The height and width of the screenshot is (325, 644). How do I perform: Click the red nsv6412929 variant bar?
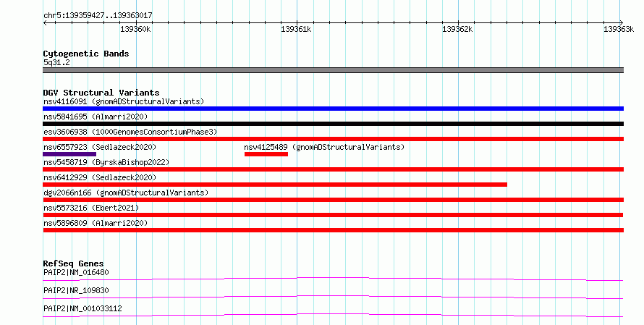(275, 185)
